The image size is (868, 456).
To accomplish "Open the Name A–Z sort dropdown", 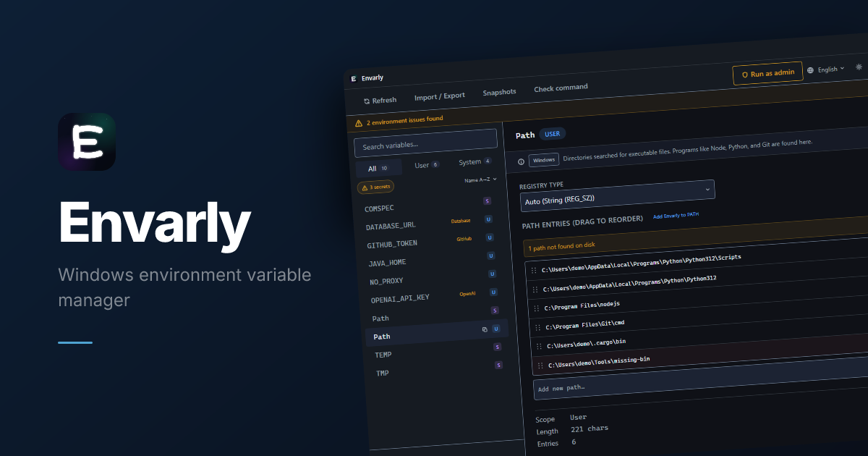I will pyautogui.click(x=481, y=180).
